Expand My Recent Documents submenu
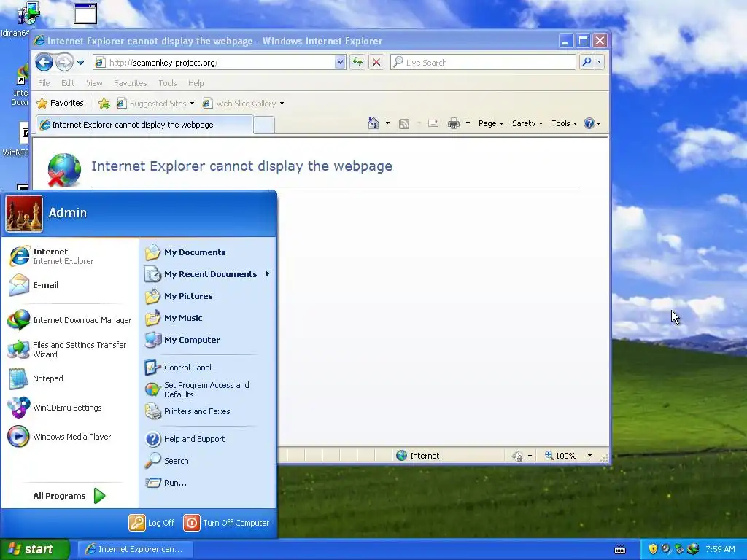 (x=208, y=274)
